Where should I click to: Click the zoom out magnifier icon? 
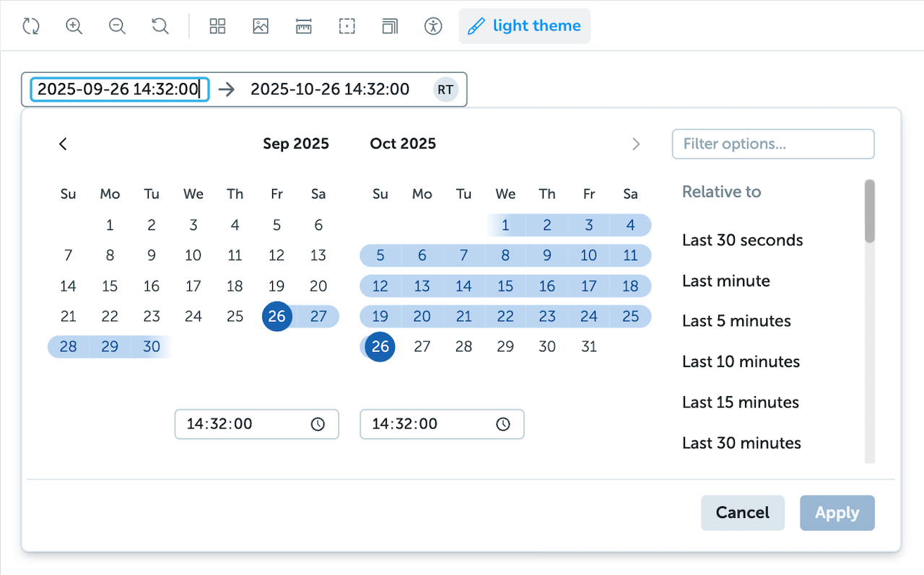click(117, 27)
